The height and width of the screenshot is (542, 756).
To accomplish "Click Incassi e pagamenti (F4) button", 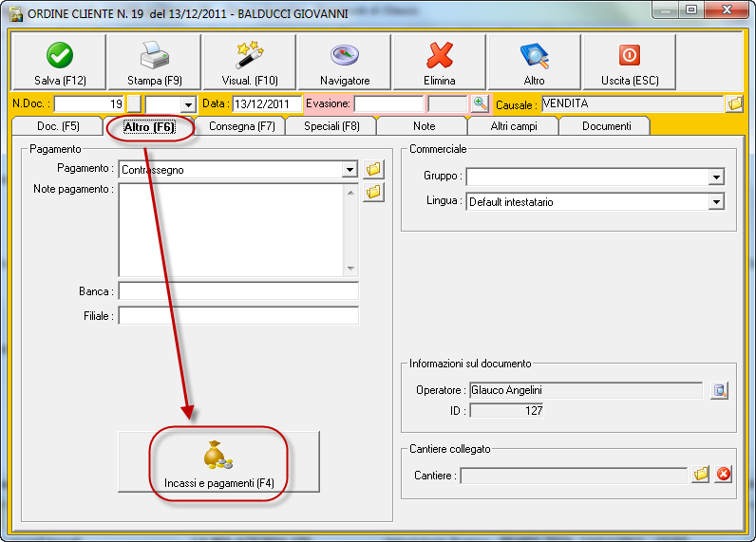I will pyautogui.click(x=218, y=462).
